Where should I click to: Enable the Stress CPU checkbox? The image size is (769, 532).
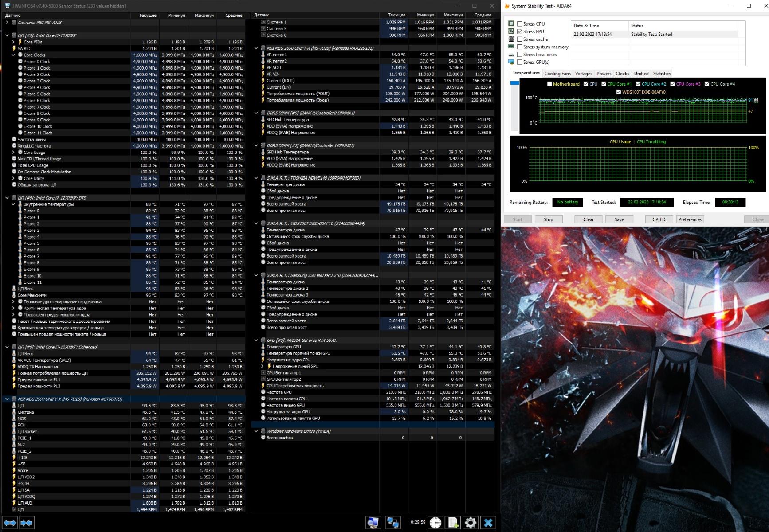[x=520, y=24]
